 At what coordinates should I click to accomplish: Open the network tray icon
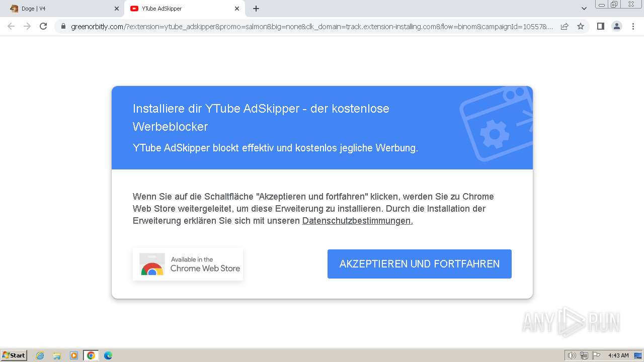click(584, 355)
